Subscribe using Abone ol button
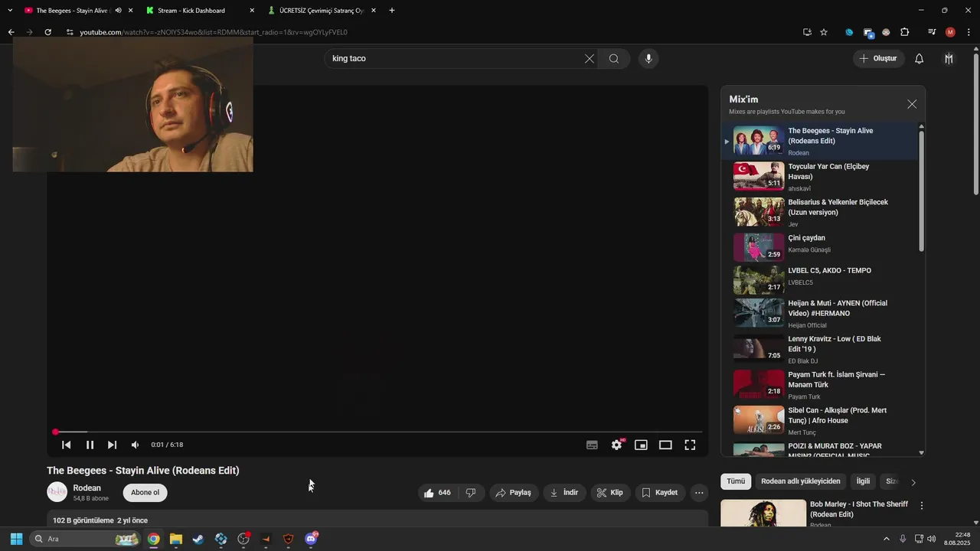The height and width of the screenshot is (551, 980). click(x=145, y=493)
